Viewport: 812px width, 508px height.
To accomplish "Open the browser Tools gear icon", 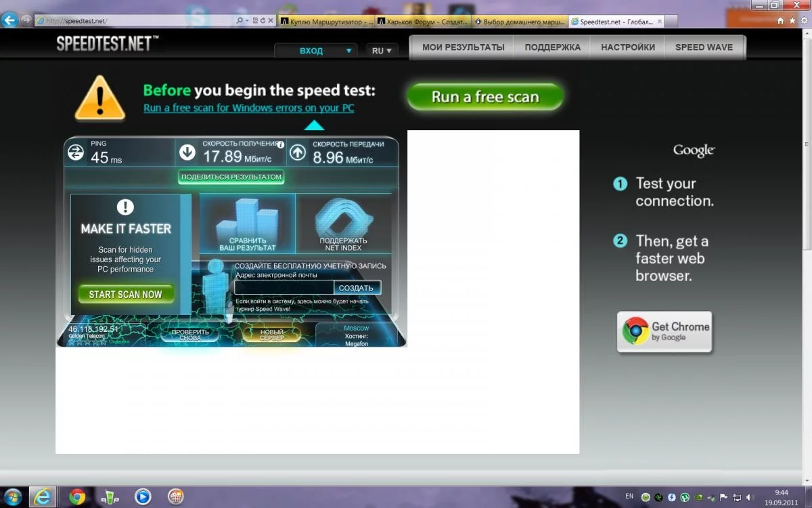I will (803, 21).
